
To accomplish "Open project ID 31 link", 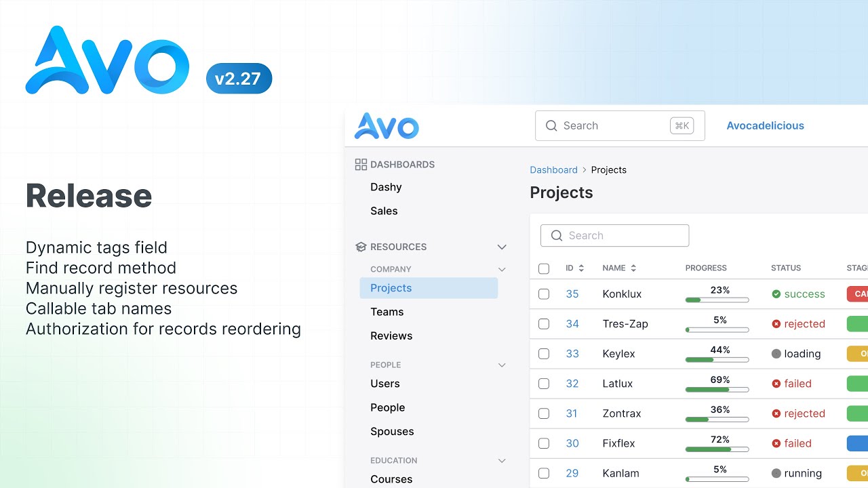I will point(572,413).
